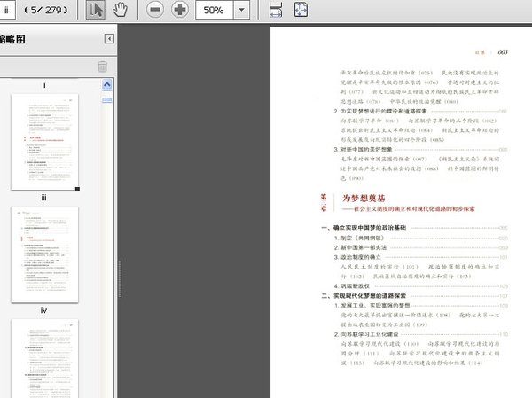Activate the hand pan tool

[121, 10]
